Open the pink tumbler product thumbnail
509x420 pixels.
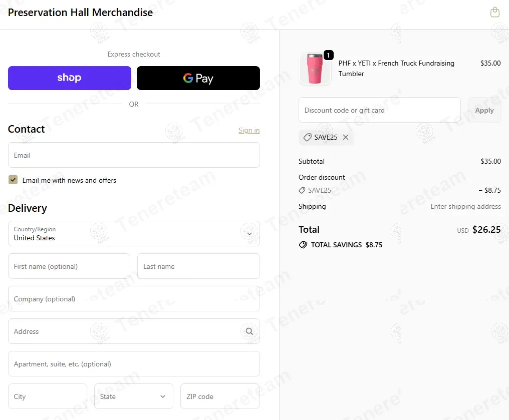315,69
